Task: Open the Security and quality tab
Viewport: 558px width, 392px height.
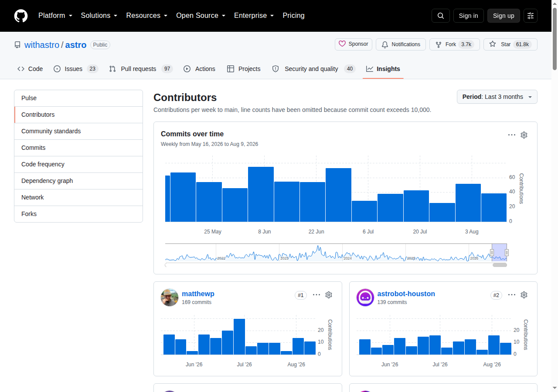Action: pos(314,69)
